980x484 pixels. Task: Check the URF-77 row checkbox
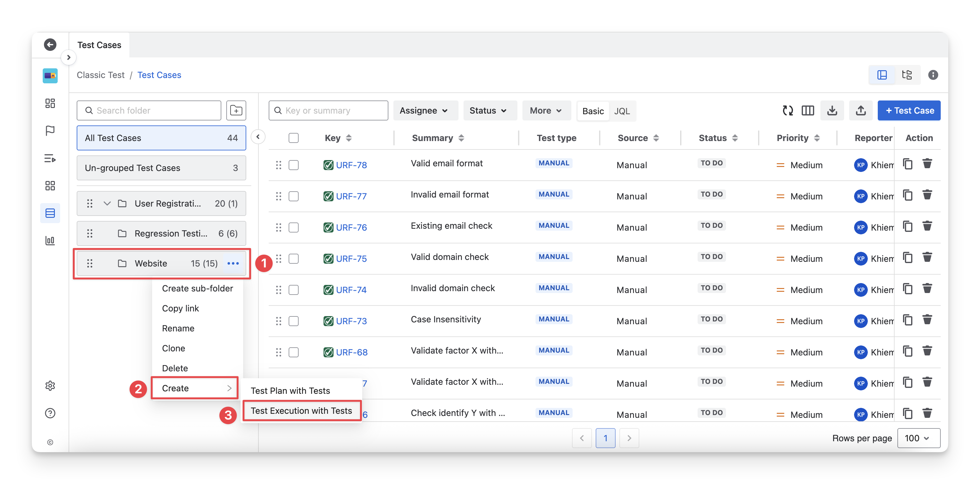pyautogui.click(x=293, y=196)
